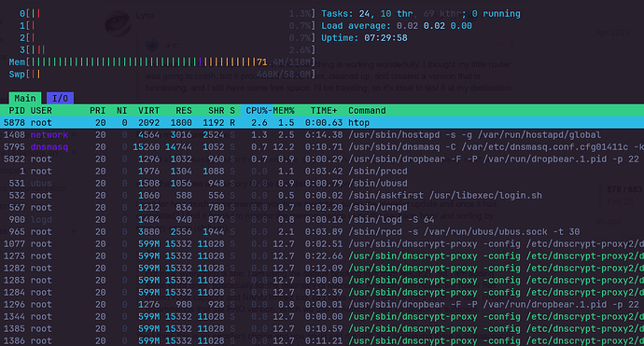Select the /sbin/askfirst login.sh row

point(322,195)
